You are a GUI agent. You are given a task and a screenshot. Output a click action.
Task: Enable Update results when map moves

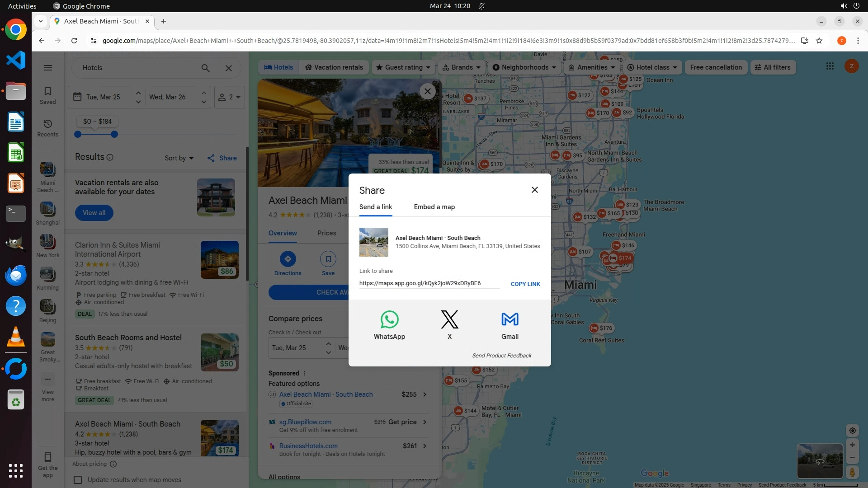[78, 480]
